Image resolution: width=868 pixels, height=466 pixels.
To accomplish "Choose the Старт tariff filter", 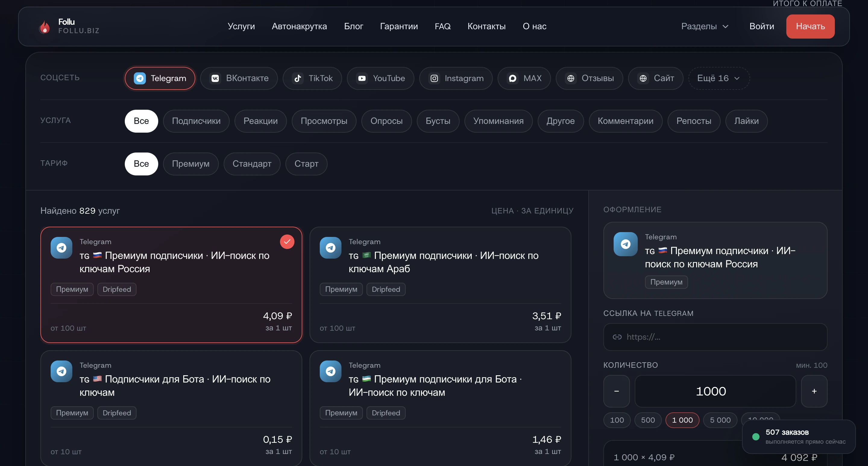I will (306, 164).
